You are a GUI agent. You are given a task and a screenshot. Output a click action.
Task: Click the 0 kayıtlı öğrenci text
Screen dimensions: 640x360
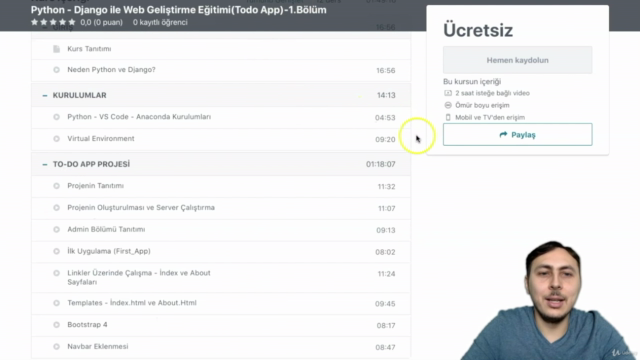(160, 22)
